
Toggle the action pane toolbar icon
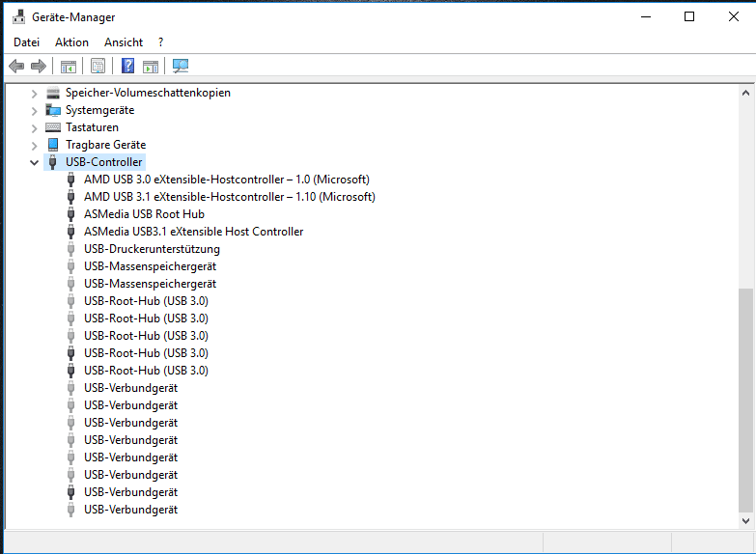pyautogui.click(x=151, y=66)
